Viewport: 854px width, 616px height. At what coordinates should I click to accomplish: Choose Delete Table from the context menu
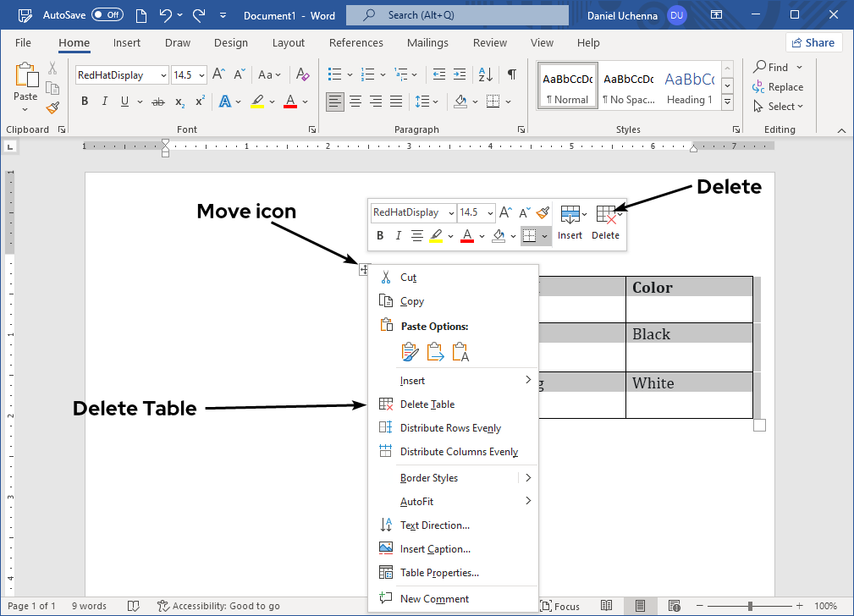427,404
